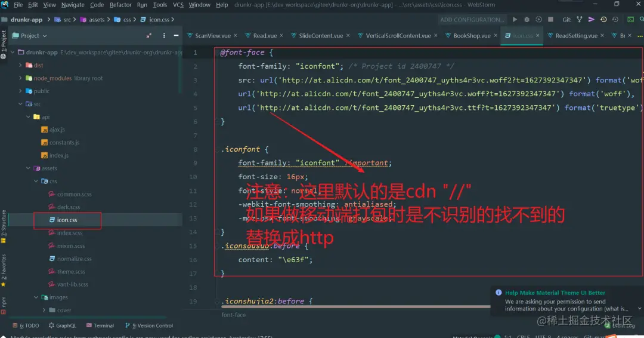Open Favorites side tool window
The image size is (644, 338).
(x=4, y=270)
